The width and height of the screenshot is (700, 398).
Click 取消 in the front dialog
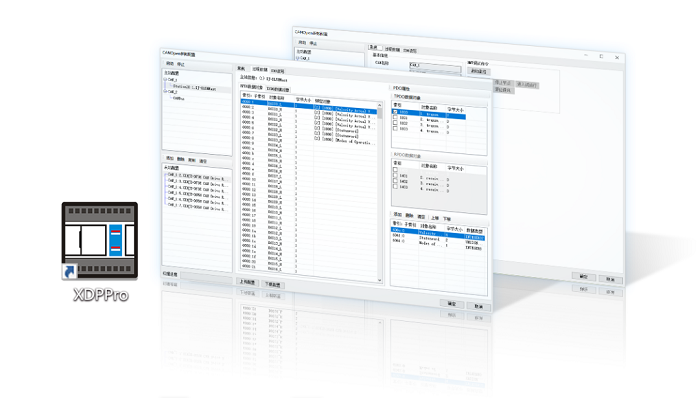[x=479, y=307]
